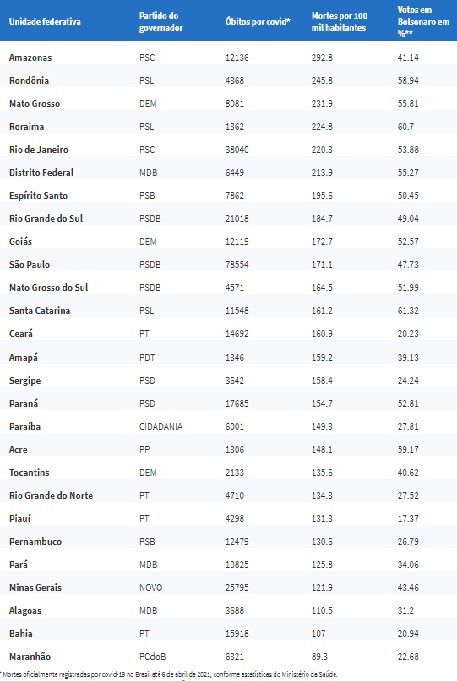
Task: Click the Rio Grande do Norte cell
Action: (x=51, y=496)
